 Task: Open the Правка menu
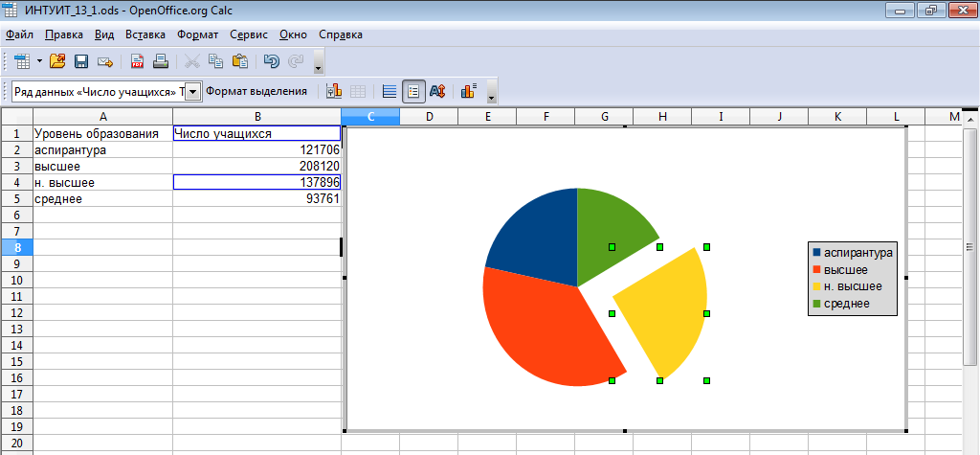point(64,35)
